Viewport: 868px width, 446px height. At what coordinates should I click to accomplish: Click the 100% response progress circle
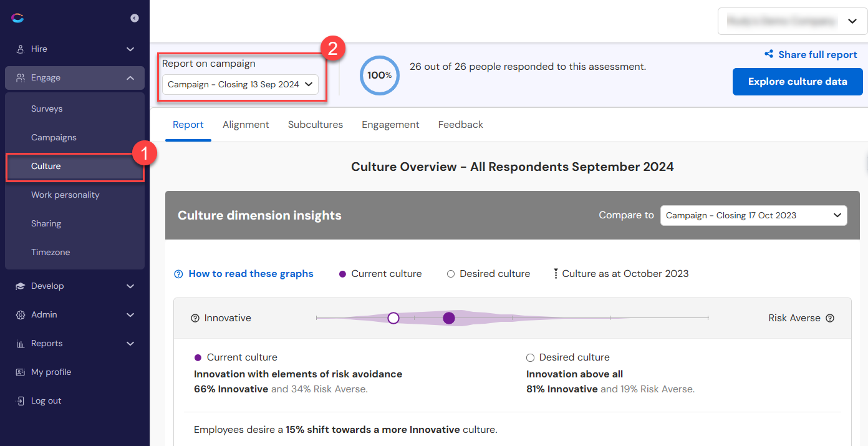379,75
